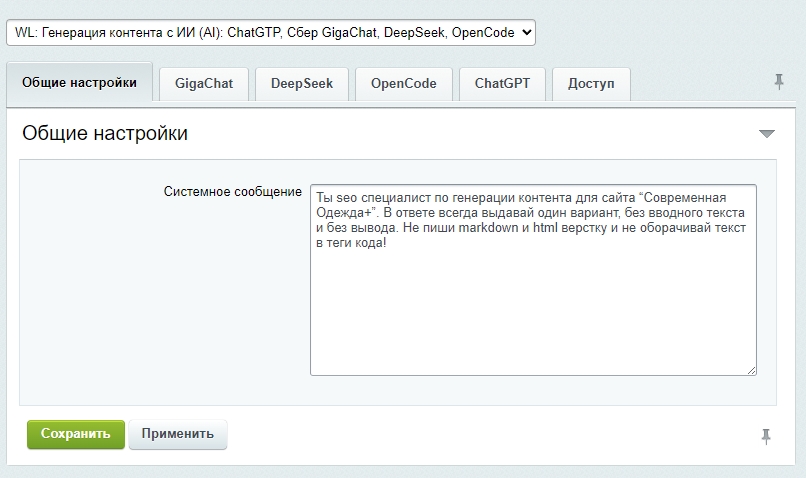Open the WL module selection dropdown
This screenshot has height=478, width=806.
coord(271,32)
